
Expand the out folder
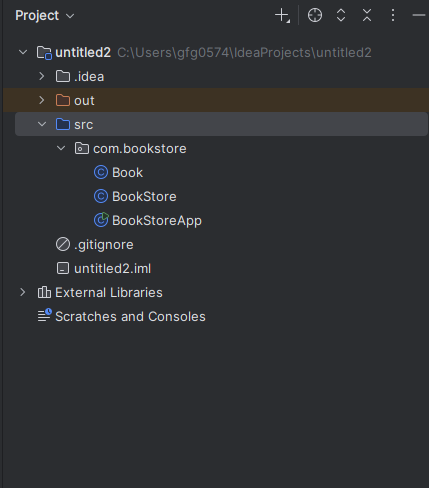pos(42,100)
